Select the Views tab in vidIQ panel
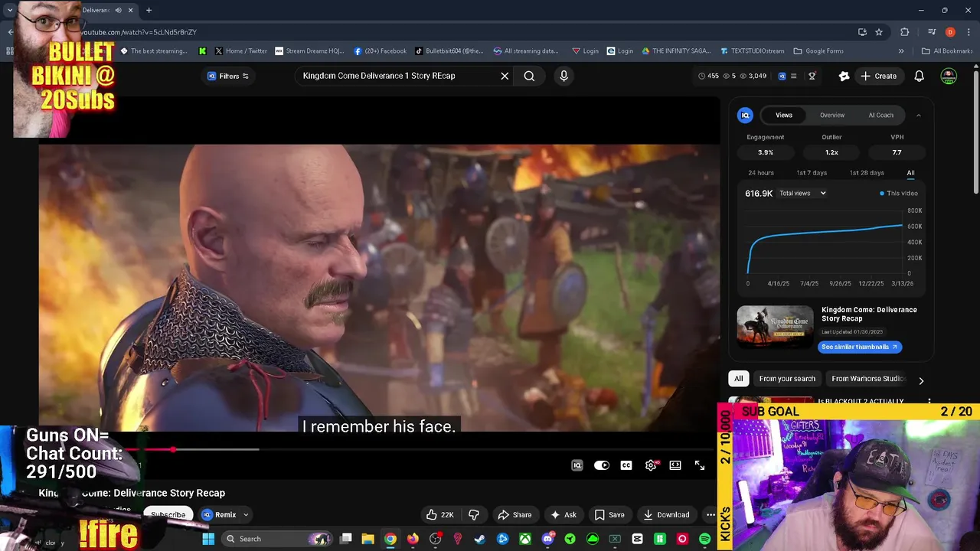Screen dimensions: 980x551 coord(784,115)
